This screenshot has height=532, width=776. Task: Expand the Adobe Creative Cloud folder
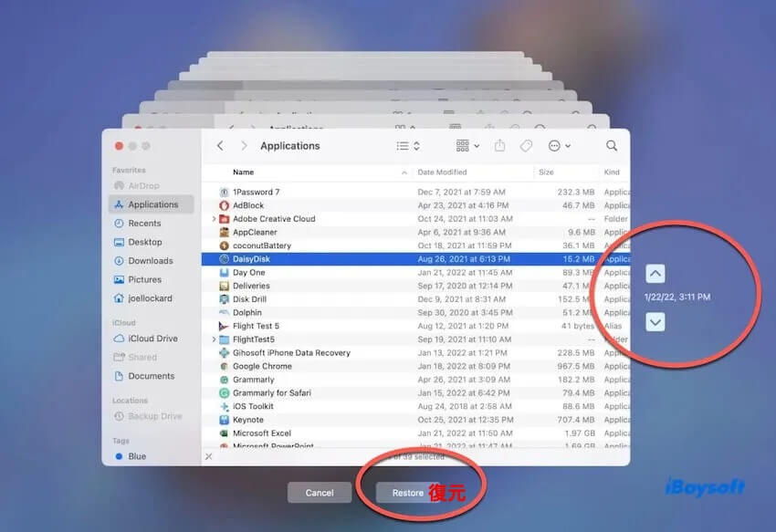[214, 219]
